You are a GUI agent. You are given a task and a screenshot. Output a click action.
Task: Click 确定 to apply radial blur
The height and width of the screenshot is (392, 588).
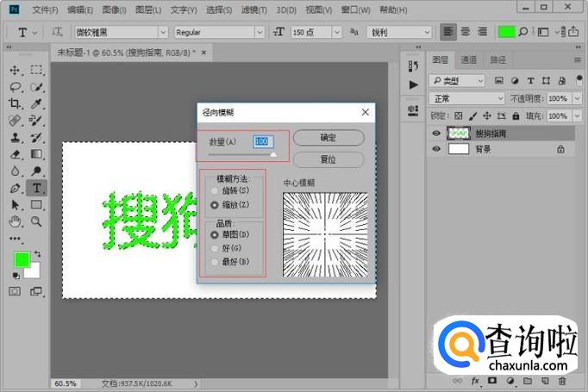[x=328, y=138]
